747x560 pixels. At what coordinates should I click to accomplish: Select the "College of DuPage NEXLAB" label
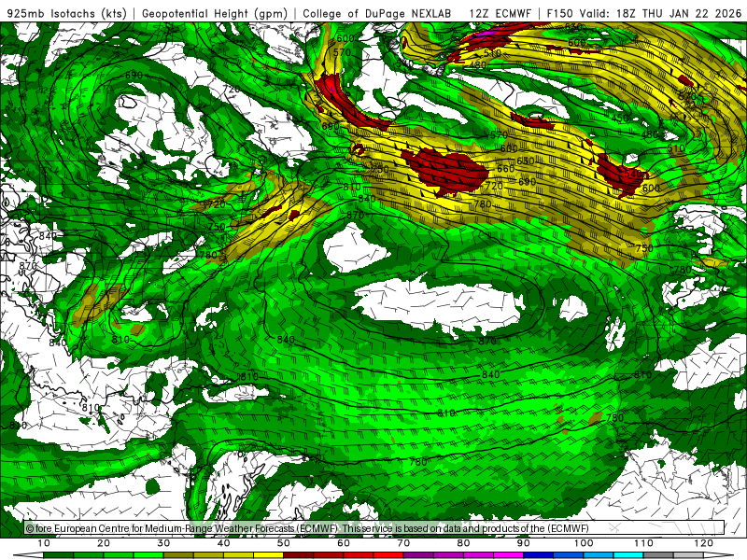pos(377,13)
